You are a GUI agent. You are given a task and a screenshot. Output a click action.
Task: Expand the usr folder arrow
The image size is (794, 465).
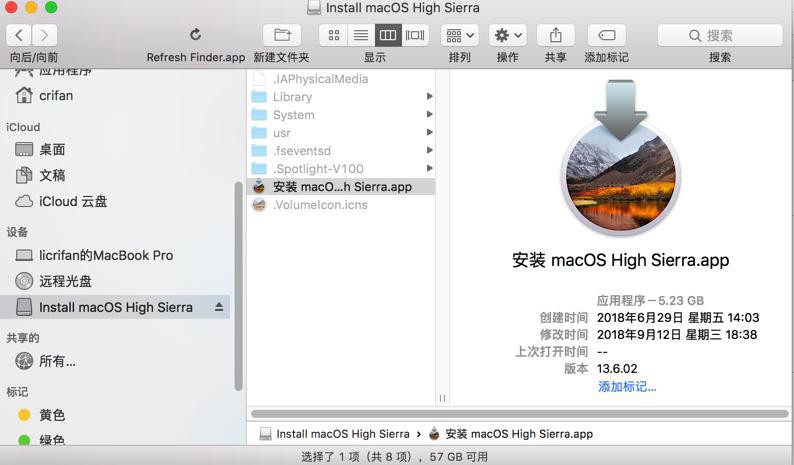tap(429, 132)
